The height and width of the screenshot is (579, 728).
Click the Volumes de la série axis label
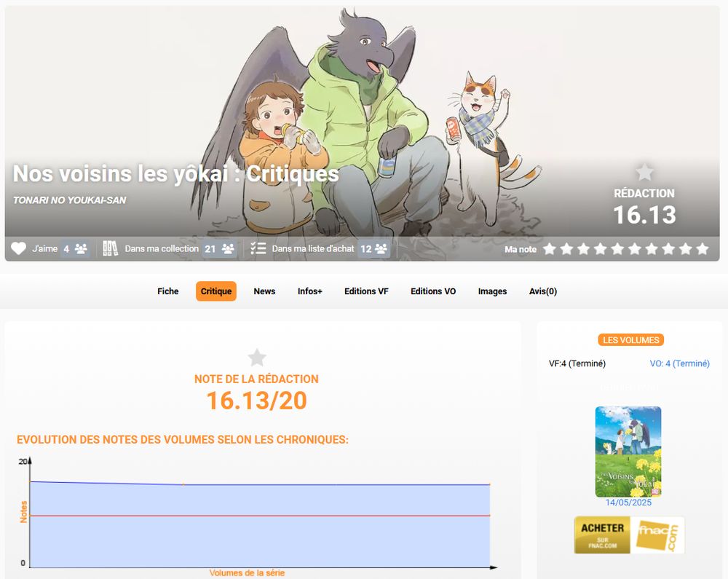pos(247,573)
